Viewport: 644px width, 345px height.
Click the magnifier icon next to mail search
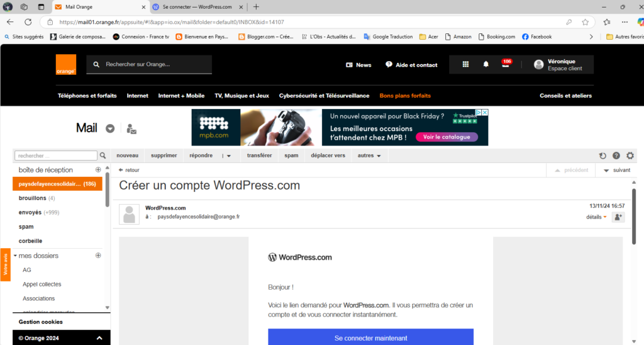click(103, 156)
